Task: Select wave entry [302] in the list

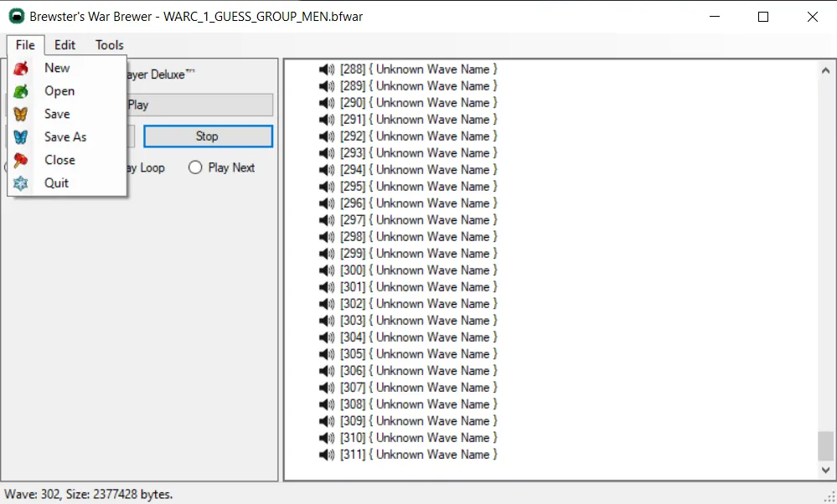Action: 419,304
